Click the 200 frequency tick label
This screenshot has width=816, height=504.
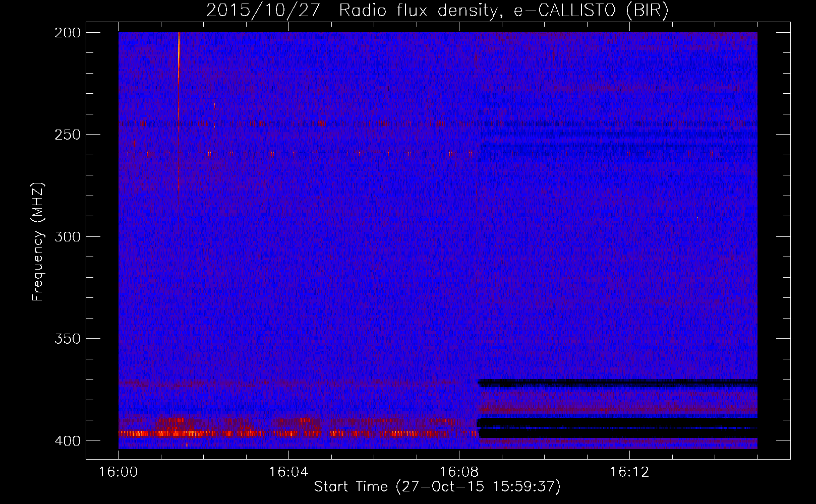pos(68,33)
